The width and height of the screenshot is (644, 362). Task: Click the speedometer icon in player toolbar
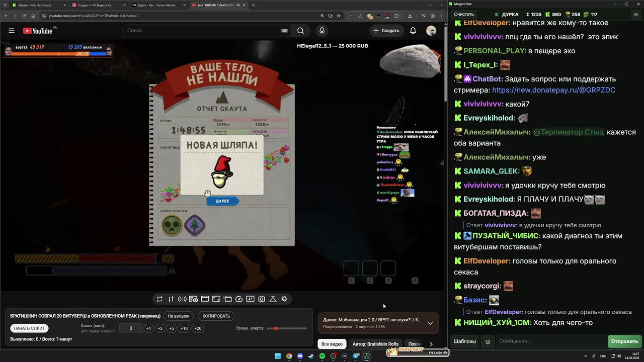click(x=239, y=299)
